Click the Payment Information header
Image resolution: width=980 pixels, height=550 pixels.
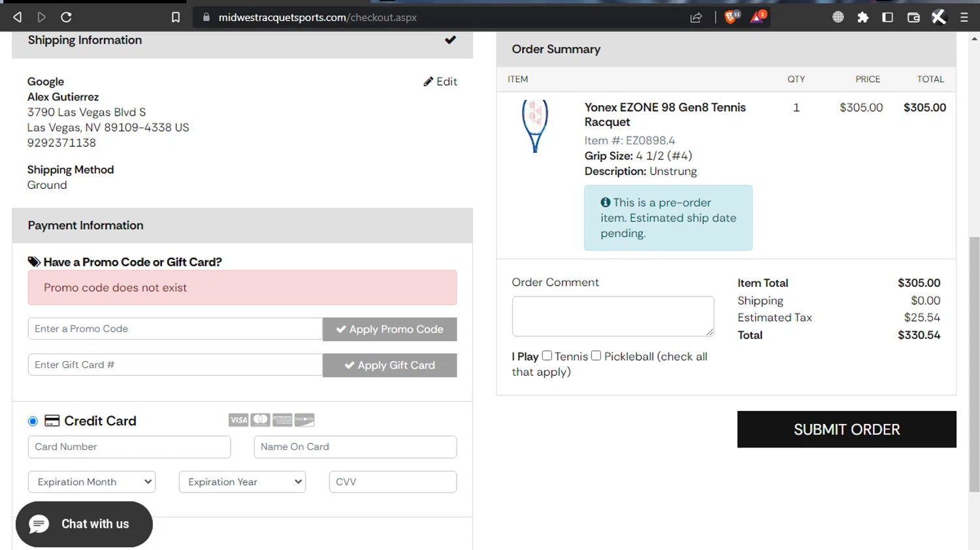(86, 225)
